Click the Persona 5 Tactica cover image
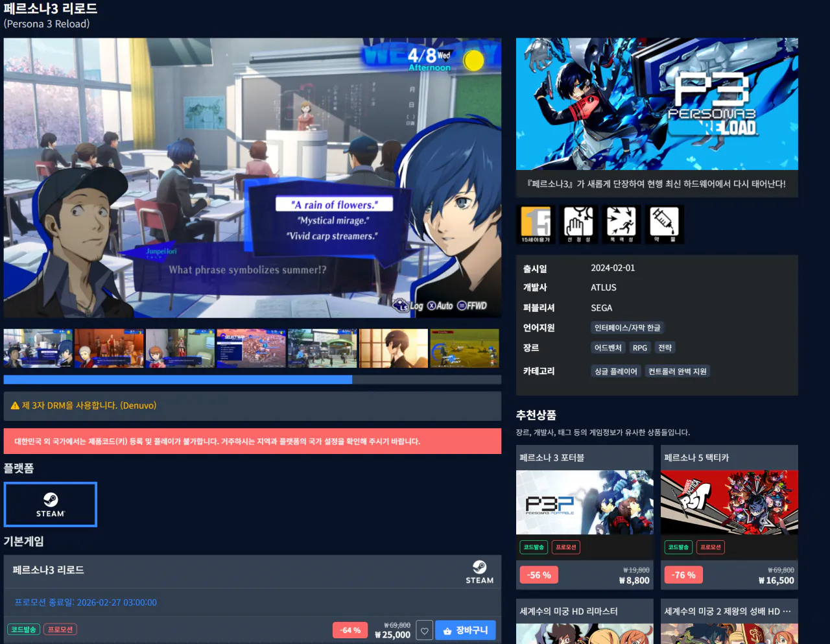 coord(729,502)
